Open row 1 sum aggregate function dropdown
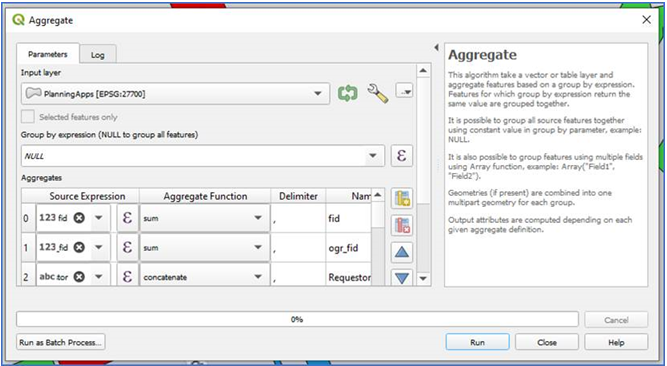 [x=205, y=247]
